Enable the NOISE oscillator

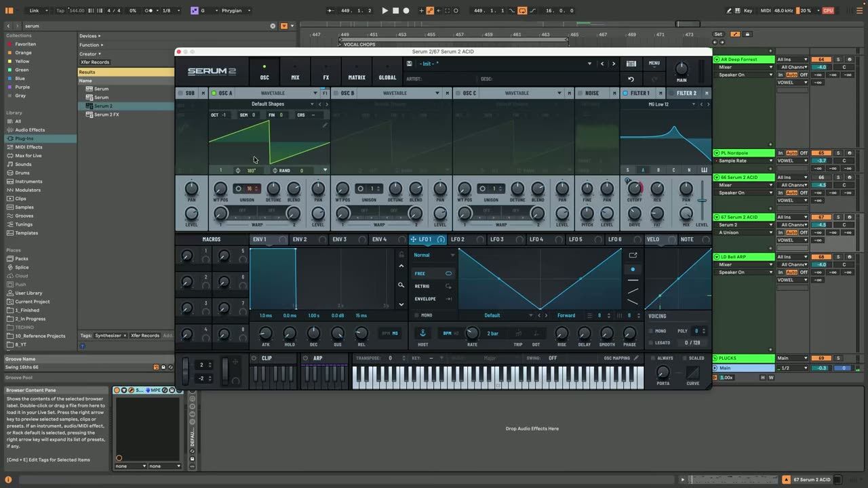579,93
